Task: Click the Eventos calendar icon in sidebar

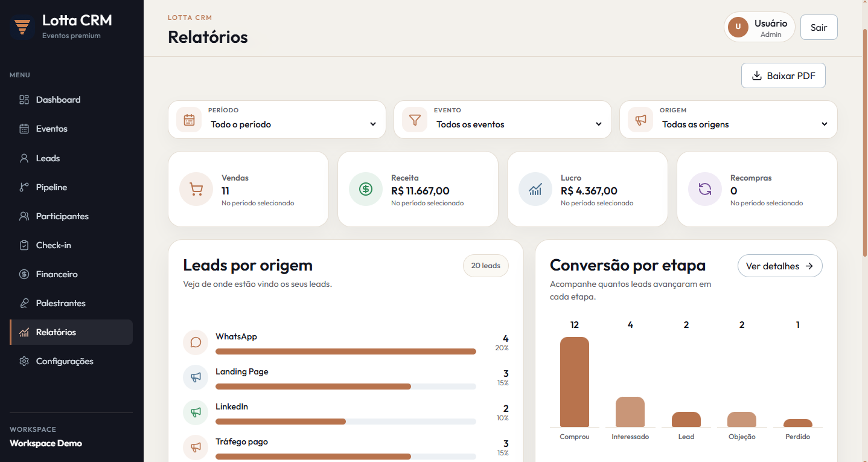Action: (24, 129)
